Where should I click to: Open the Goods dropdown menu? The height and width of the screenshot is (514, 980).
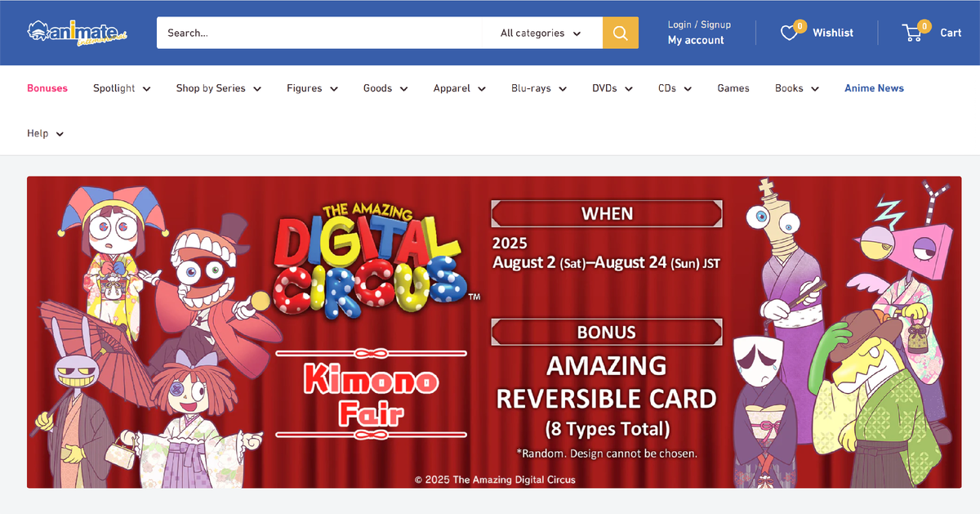[385, 88]
